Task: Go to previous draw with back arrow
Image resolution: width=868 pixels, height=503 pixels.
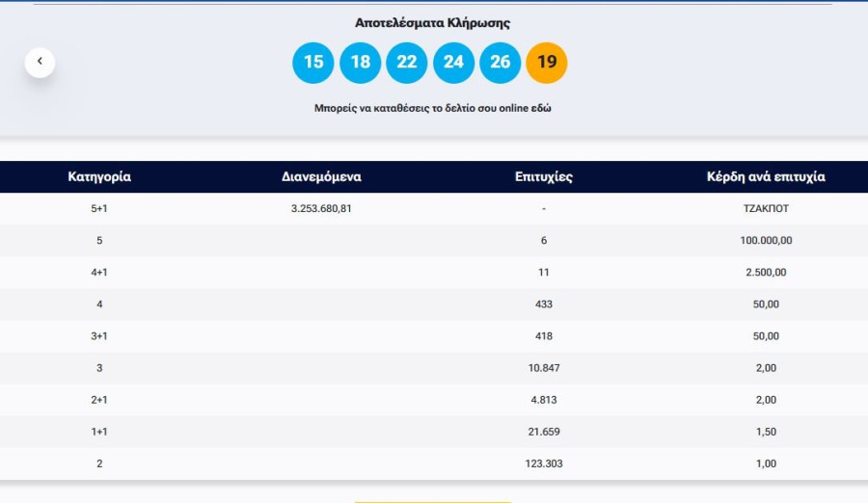Action: [40, 62]
